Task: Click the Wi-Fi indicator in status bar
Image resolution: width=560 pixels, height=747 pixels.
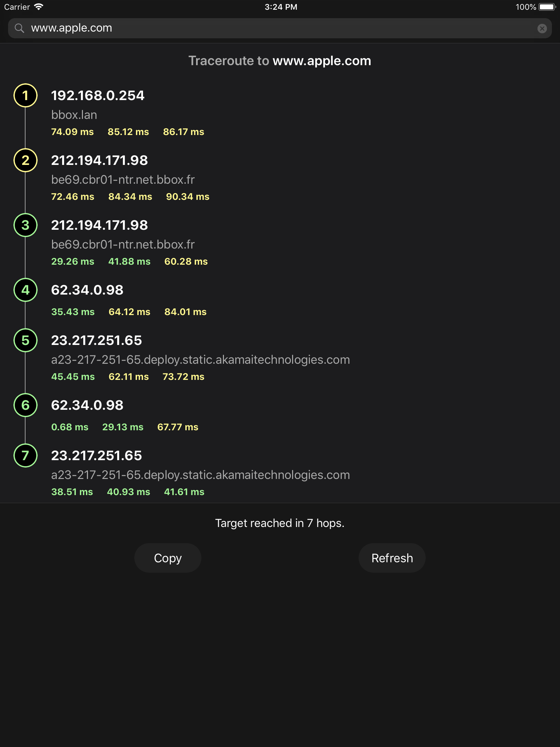Action: pos(39,6)
